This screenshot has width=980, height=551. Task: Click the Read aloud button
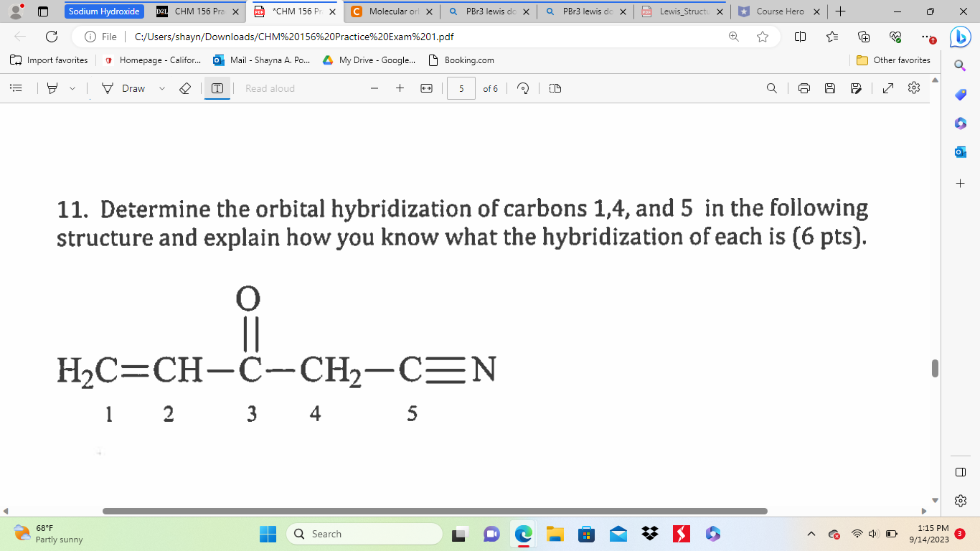(x=270, y=88)
